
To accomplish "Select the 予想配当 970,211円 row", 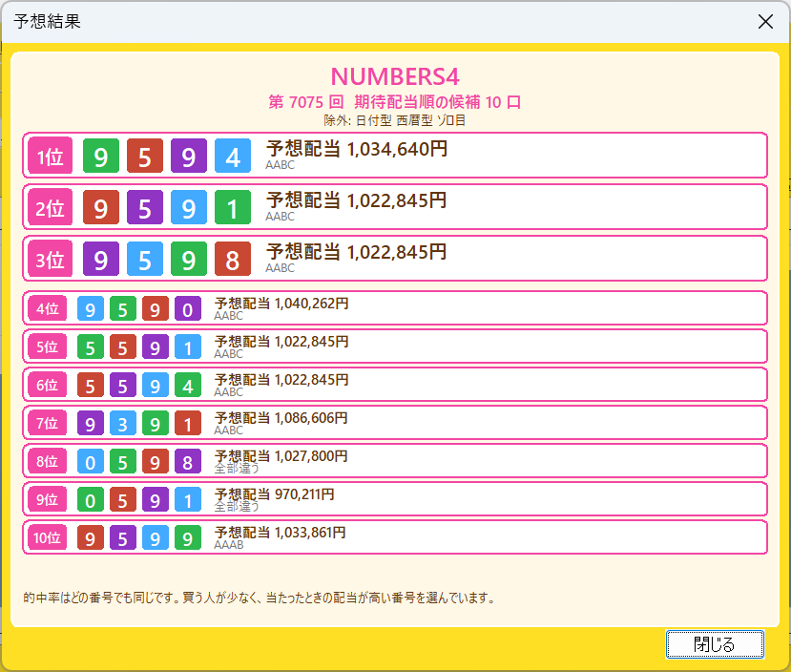I will [x=395, y=499].
